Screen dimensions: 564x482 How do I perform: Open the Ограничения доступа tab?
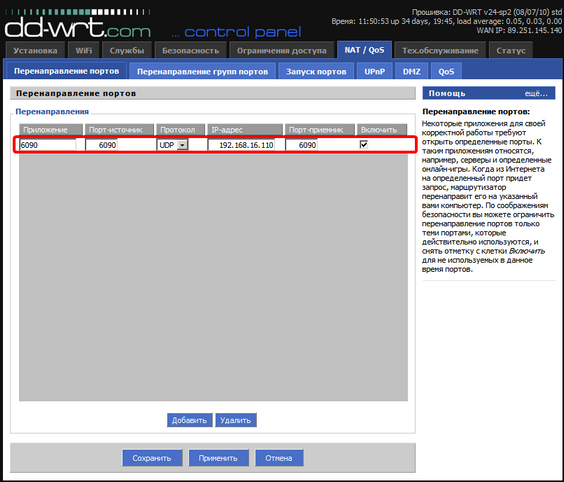[281, 50]
